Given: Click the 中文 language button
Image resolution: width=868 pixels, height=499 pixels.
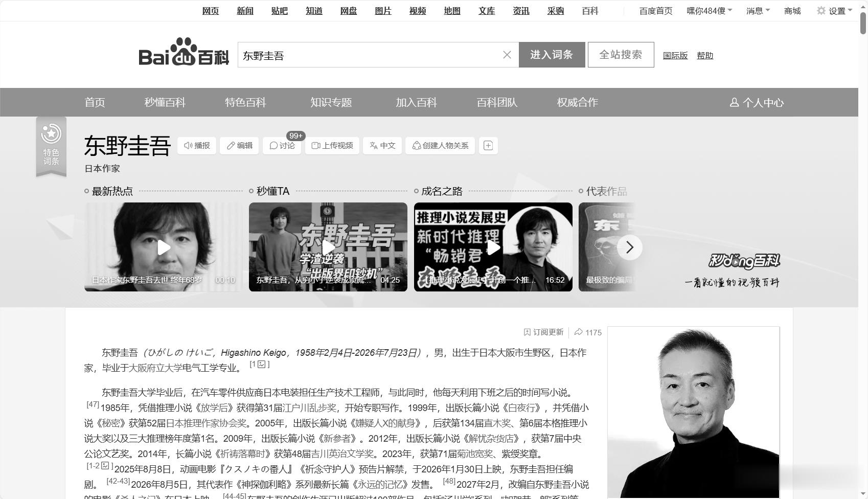Looking at the screenshot, I should point(382,146).
